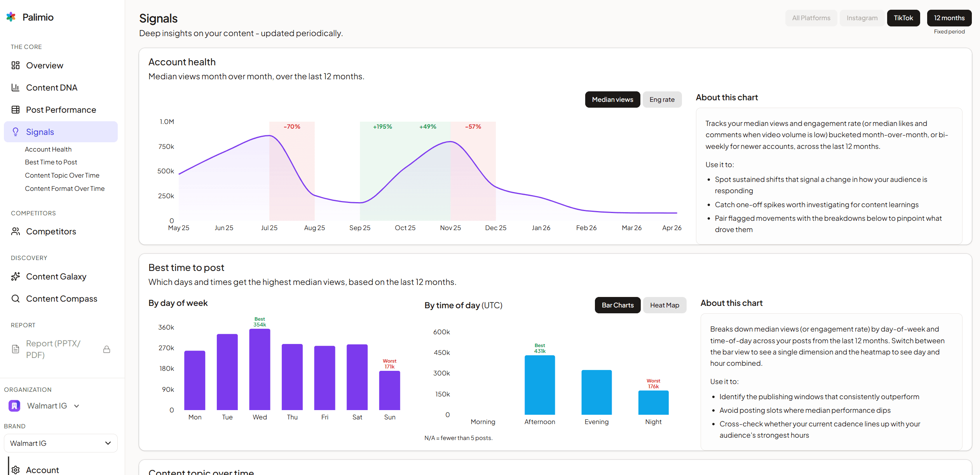Click the Tue bar in weekday chart
980x475 pixels.
227,372
